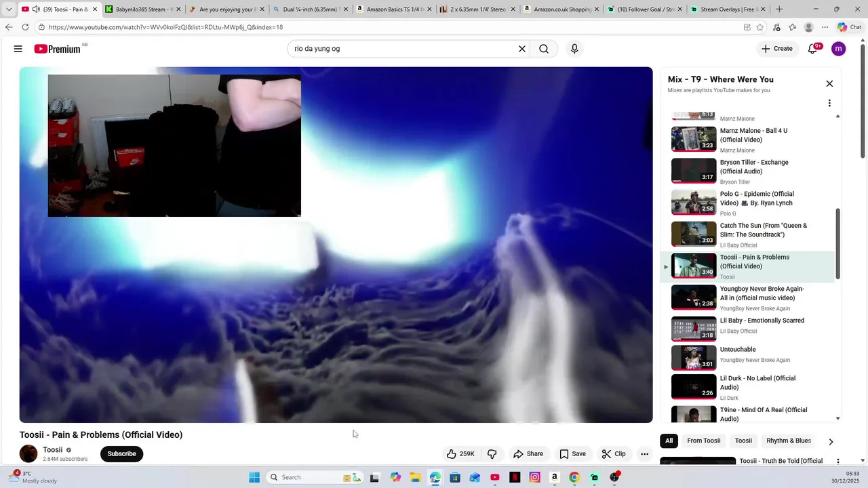Switch to Dual ¼-inch (6.35mm) tab
The height and width of the screenshot is (488, 868).
pyautogui.click(x=311, y=9)
